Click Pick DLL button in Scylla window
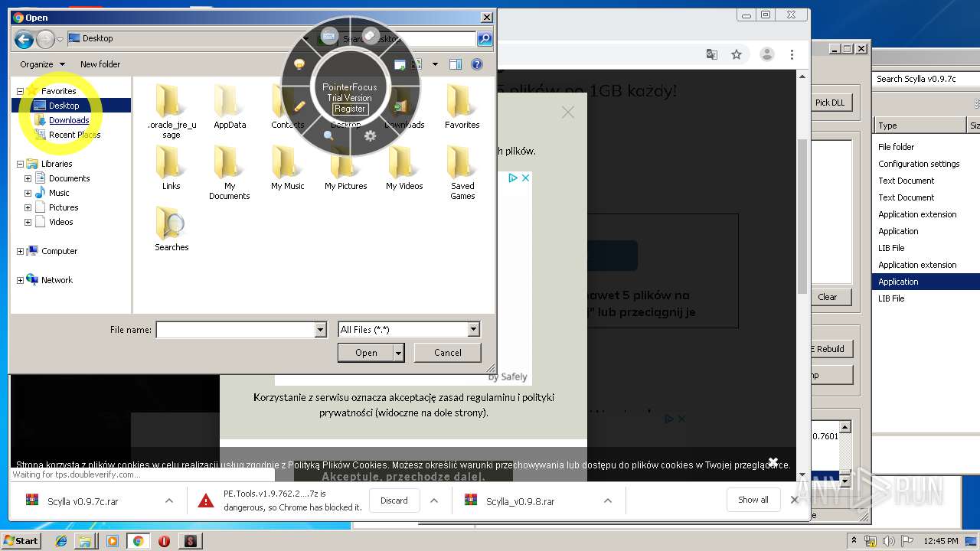The width and height of the screenshot is (980, 551). (x=830, y=103)
